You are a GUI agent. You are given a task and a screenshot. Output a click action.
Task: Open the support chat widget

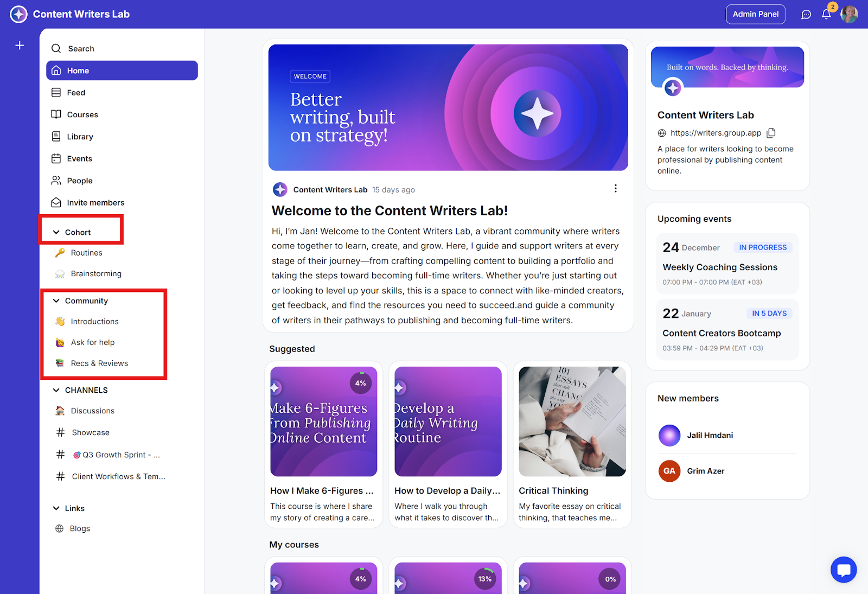844,570
